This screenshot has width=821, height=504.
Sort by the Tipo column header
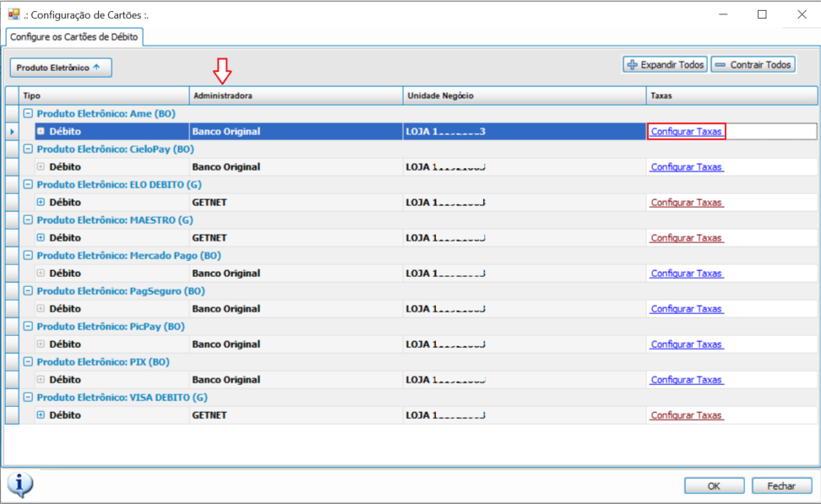104,95
